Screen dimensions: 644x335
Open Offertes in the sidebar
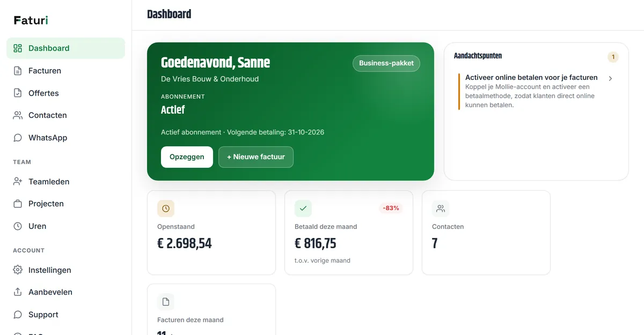click(x=65, y=93)
